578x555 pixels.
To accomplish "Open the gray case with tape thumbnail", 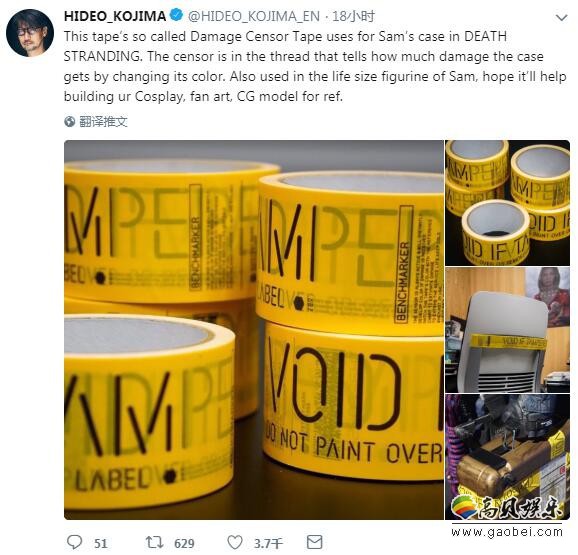I will [x=507, y=330].
